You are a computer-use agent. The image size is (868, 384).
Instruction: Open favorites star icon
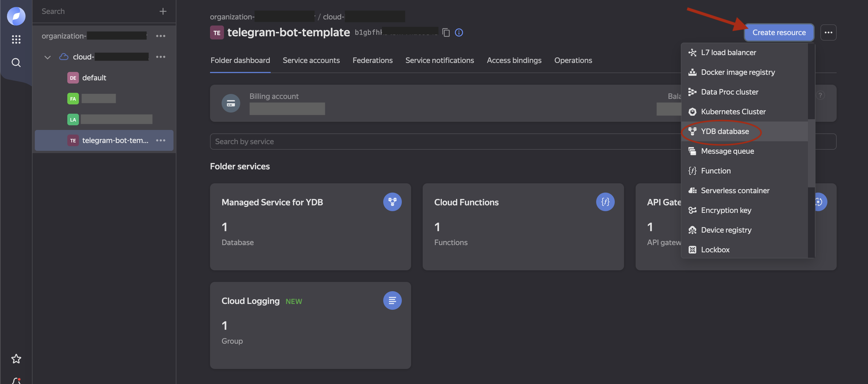pos(16,359)
